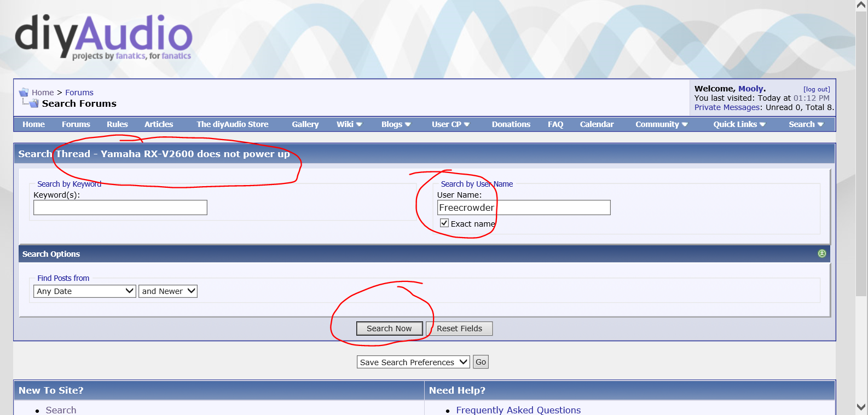Viewport: 868px width, 415px height.
Task: Click the Reset Fields button
Action: coord(459,328)
